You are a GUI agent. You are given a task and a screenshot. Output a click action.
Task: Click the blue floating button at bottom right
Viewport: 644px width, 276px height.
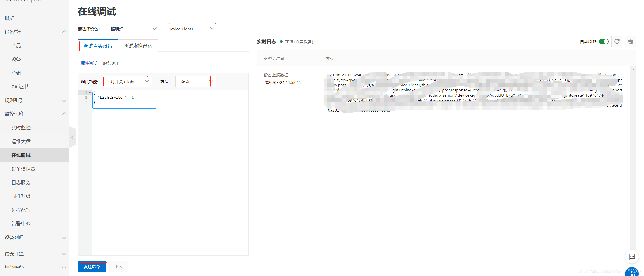point(632,272)
